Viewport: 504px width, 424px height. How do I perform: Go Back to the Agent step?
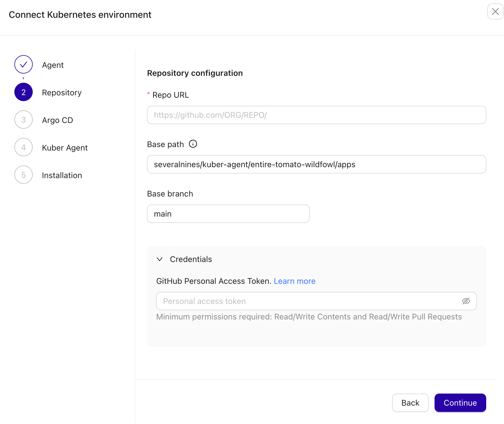(x=410, y=403)
